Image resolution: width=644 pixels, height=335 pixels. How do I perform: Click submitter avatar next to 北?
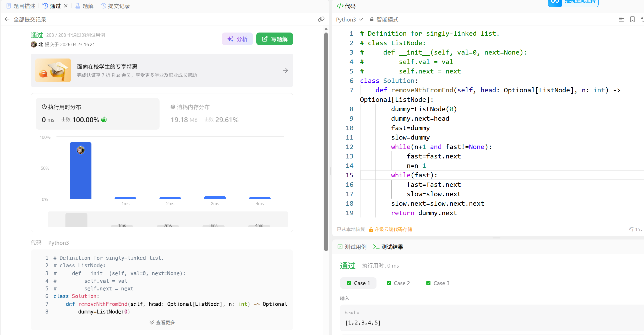click(34, 44)
